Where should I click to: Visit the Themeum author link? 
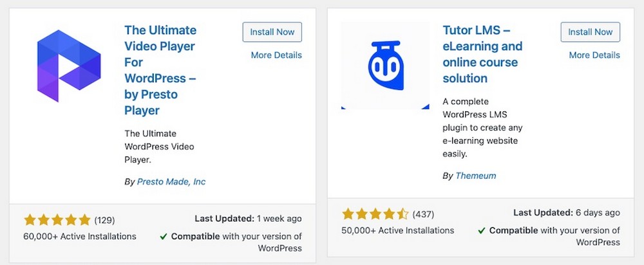click(x=476, y=176)
